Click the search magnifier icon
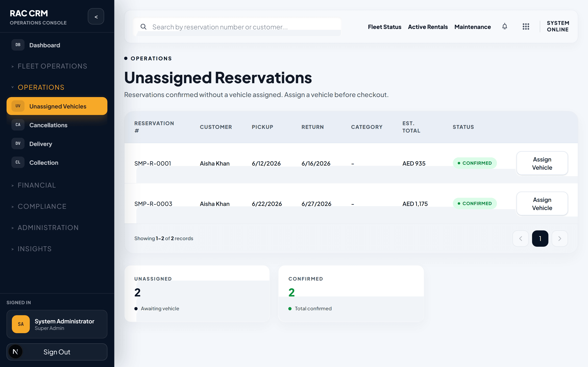This screenshot has width=588, height=367. coord(143,27)
